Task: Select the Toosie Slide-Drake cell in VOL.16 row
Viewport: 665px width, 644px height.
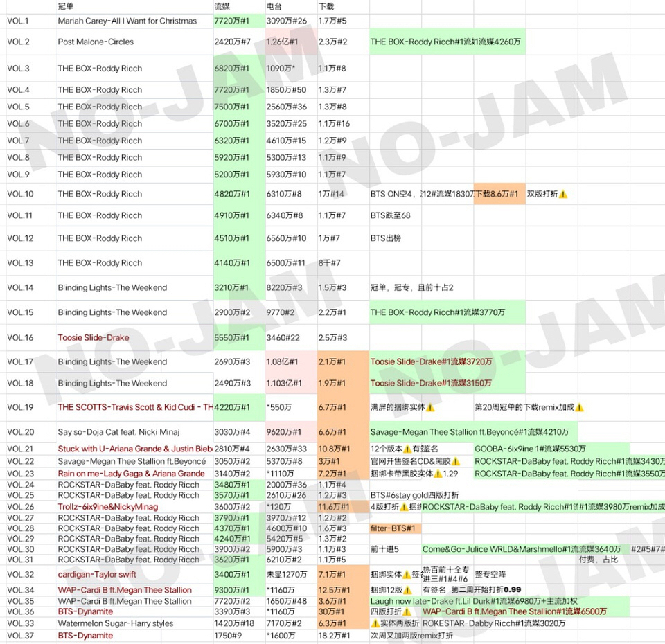Action: pos(135,337)
